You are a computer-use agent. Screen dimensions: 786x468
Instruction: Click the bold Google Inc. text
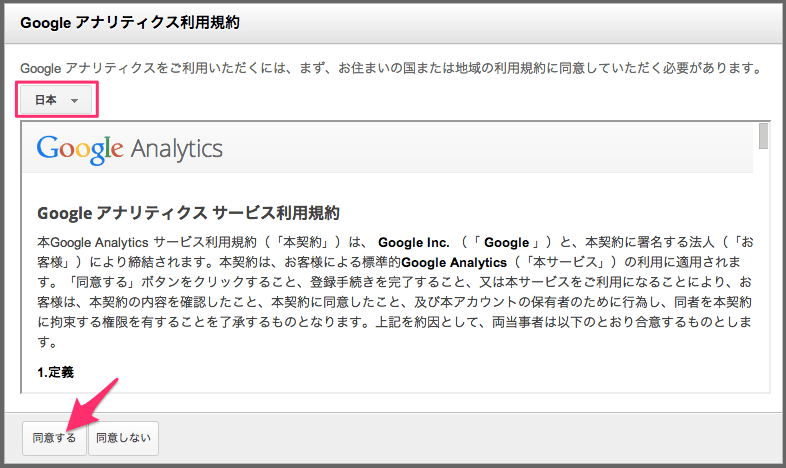point(414,243)
